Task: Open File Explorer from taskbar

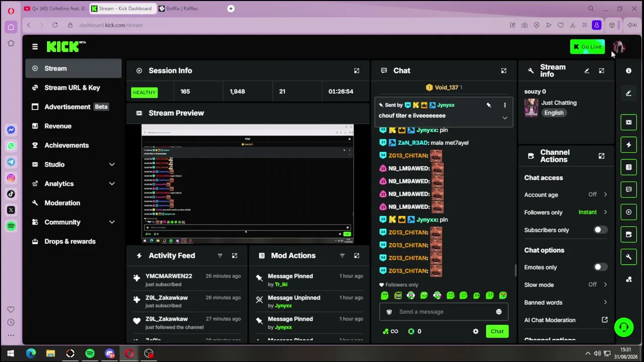Action: 50,353
